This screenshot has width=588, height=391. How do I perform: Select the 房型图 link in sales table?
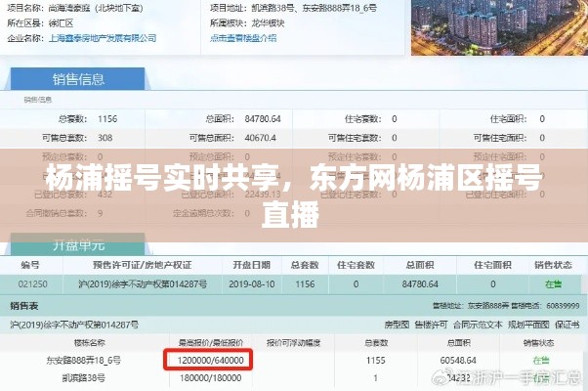[x=398, y=323]
